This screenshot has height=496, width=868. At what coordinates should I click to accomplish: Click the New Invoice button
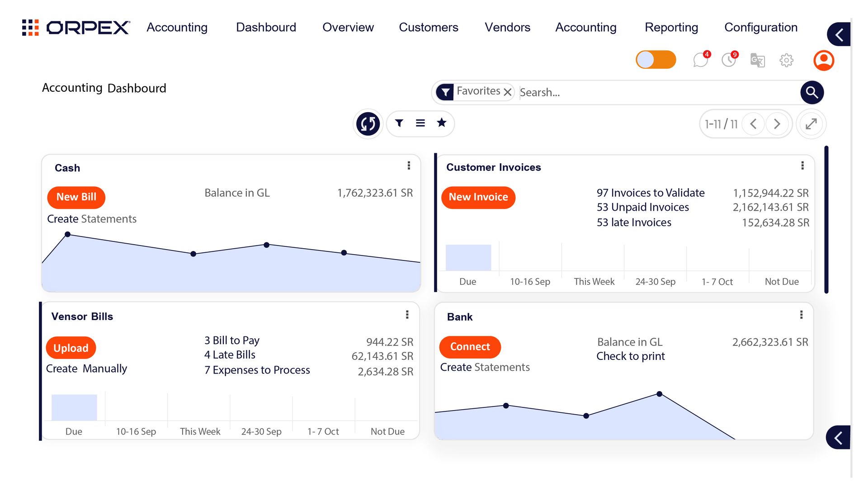(x=478, y=197)
